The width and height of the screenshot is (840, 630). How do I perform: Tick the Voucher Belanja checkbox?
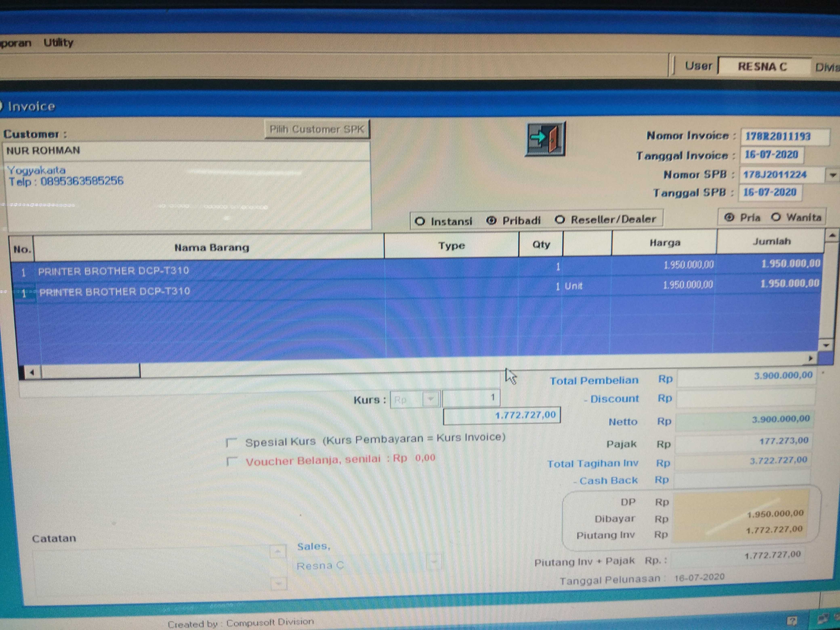232,462
